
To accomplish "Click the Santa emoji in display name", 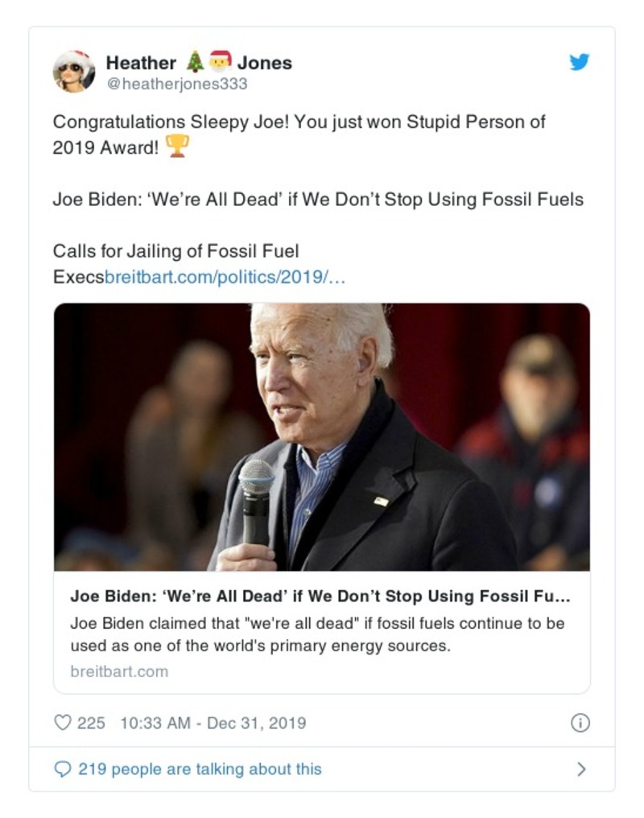I will pos(220,62).
